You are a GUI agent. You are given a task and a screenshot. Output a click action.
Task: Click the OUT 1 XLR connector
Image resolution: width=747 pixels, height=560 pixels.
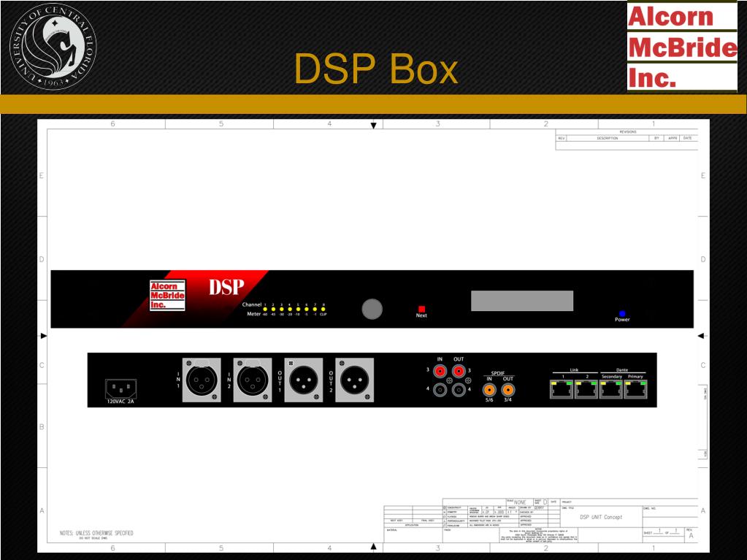point(304,380)
